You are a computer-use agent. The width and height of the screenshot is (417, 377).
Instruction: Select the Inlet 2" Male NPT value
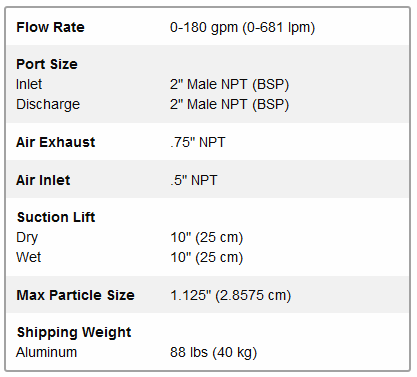[x=229, y=85]
